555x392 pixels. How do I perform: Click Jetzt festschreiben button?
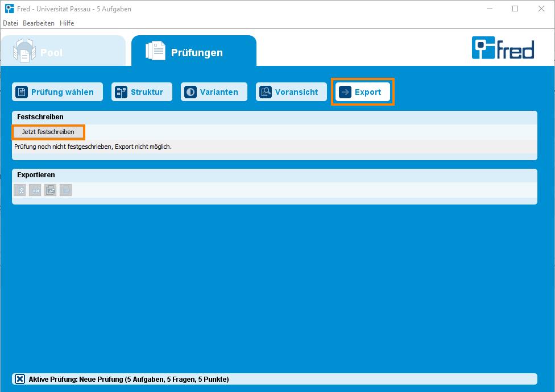point(48,132)
